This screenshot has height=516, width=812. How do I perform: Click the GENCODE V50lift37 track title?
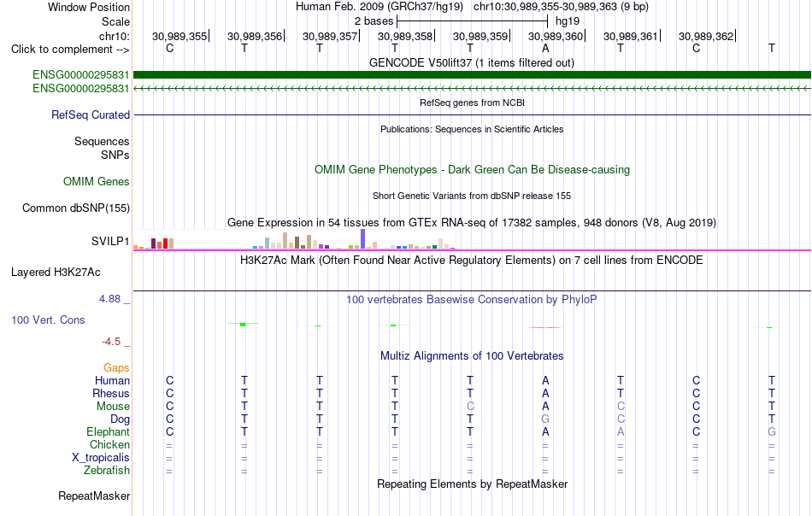click(471, 62)
